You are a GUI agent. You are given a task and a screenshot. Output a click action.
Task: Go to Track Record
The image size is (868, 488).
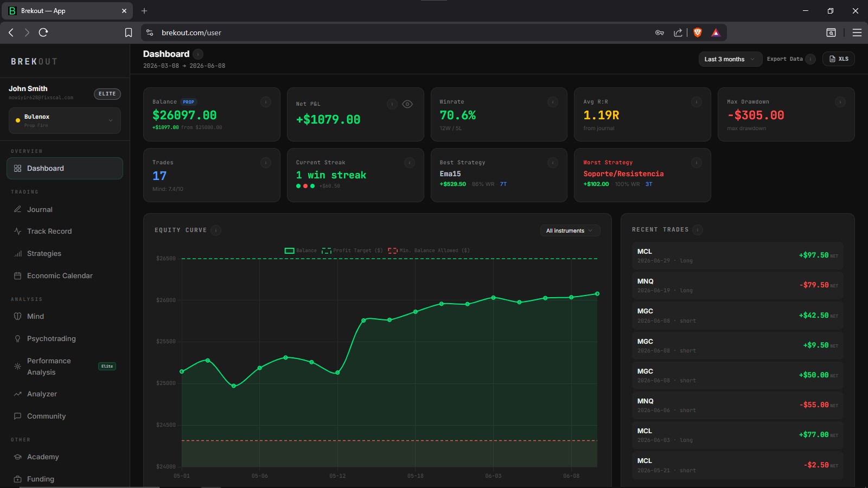pyautogui.click(x=65, y=231)
